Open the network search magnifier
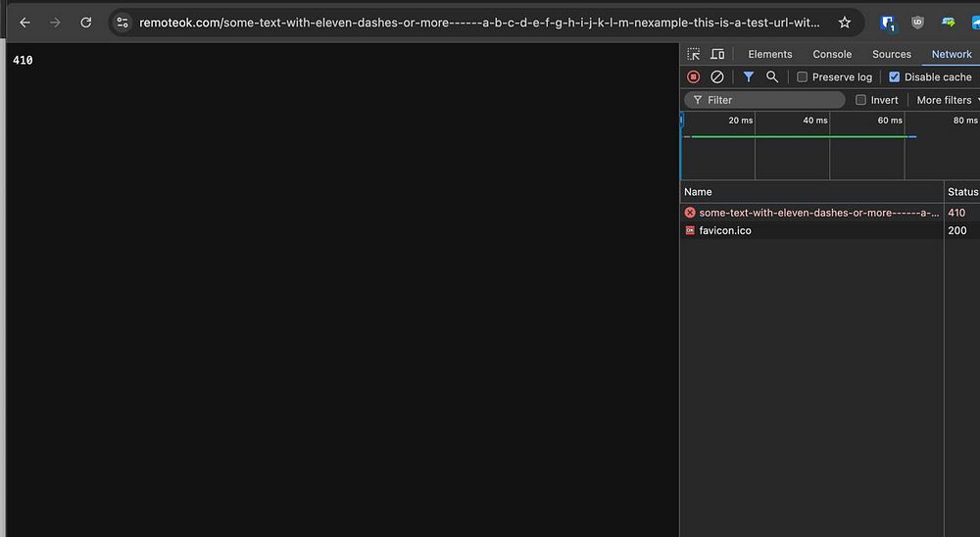The image size is (980, 537). 772,76
